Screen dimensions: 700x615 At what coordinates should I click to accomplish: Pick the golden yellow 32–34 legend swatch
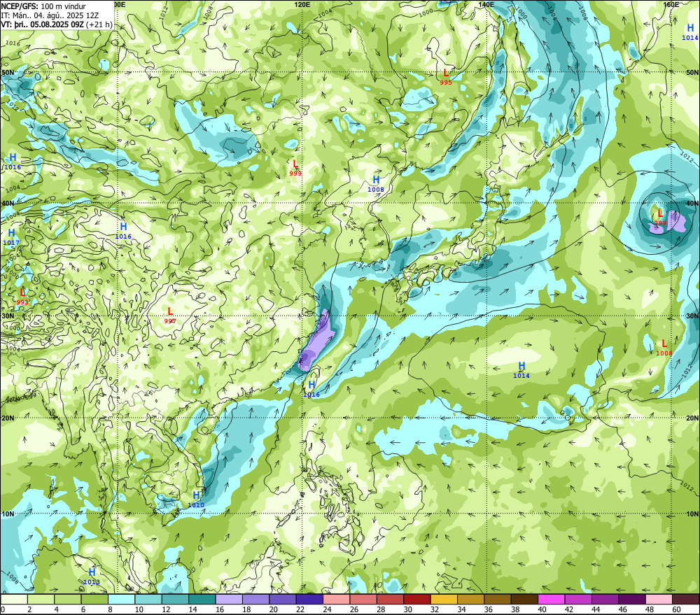pyautogui.click(x=444, y=600)
